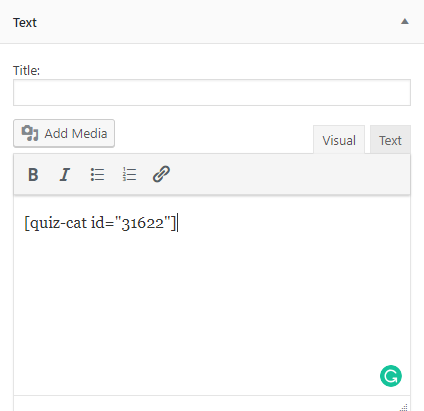Collapse the Text widget with the arrow
The height and width of the screenshot is (411, 424).
tap(405, 22)
